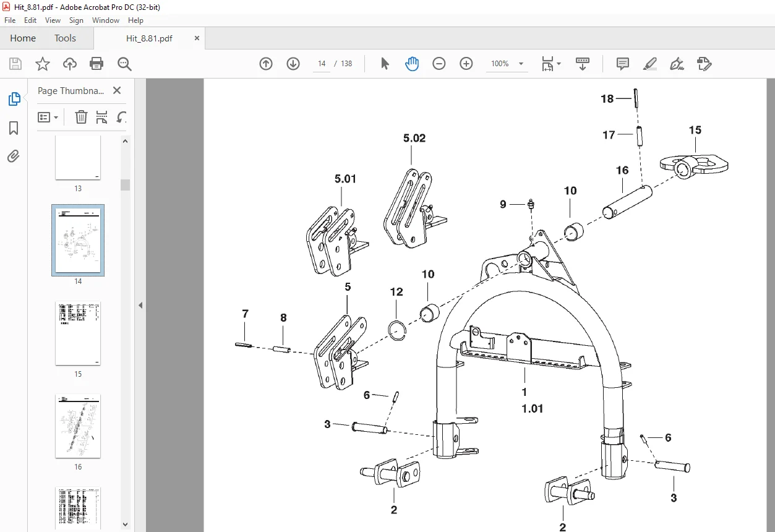Image resolution: width=775 pixels, height=532 pixels.
Task: Print the document using the printer icon
Action: point(96,64)
